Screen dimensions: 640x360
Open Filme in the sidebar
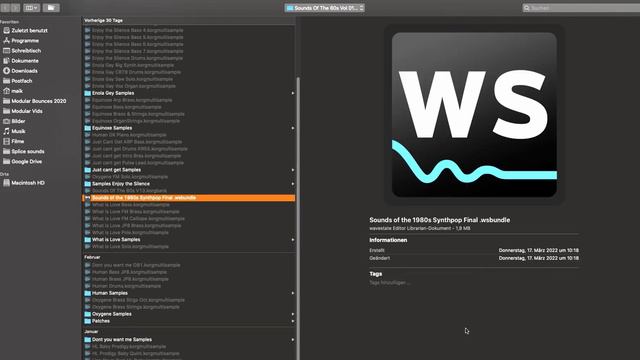[13, 141]
